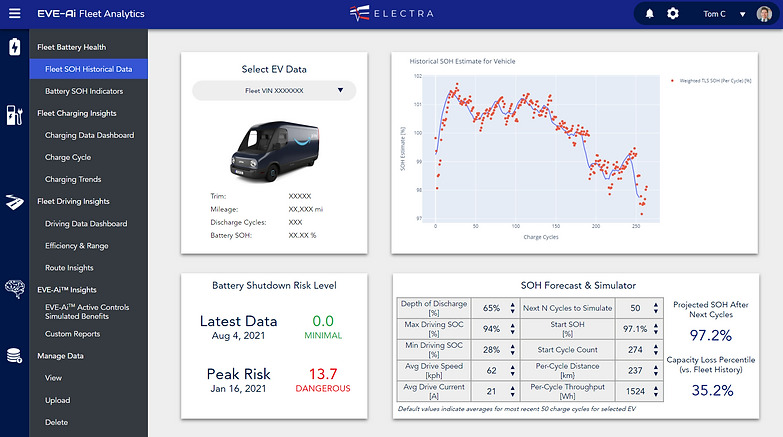The image size is (783, 437).
Task: Select Upload under Manage Data
Action: 57,400
